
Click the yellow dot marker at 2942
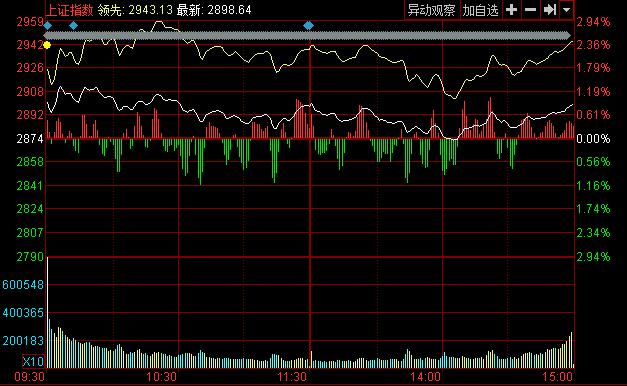(47, 45)
